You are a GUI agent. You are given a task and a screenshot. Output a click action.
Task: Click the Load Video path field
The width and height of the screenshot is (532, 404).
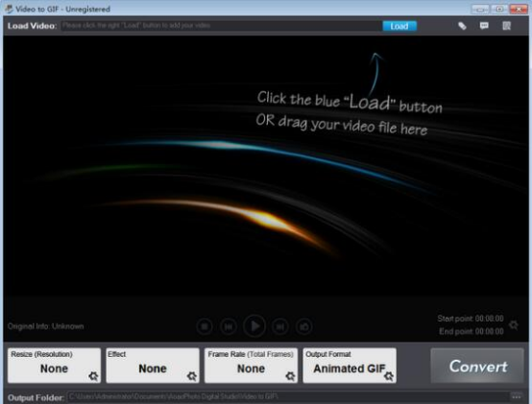(221, 26)
